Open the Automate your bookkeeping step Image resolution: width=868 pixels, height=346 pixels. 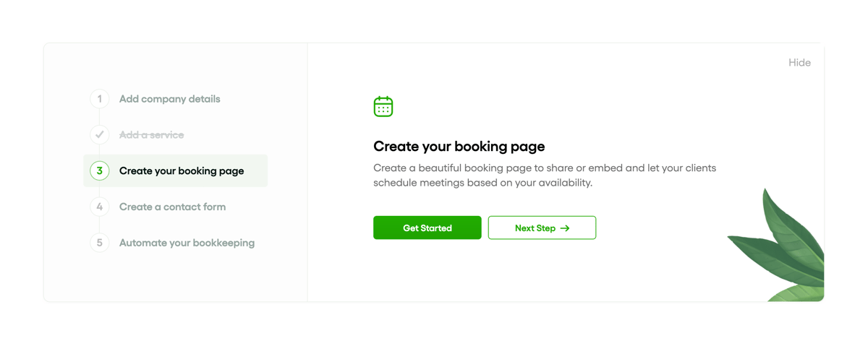tap(187, 243)
